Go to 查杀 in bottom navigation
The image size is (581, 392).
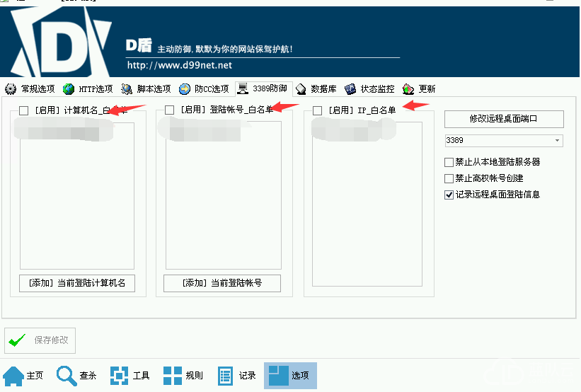coord(76,376)
